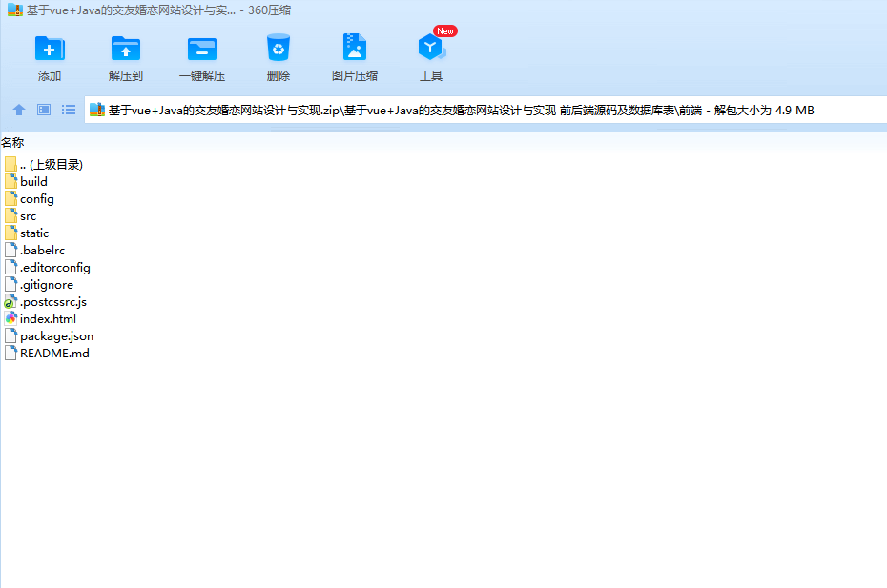This screenshot has width=887, height=588.
Task: Select the package.json file
Action: point(49,335)
